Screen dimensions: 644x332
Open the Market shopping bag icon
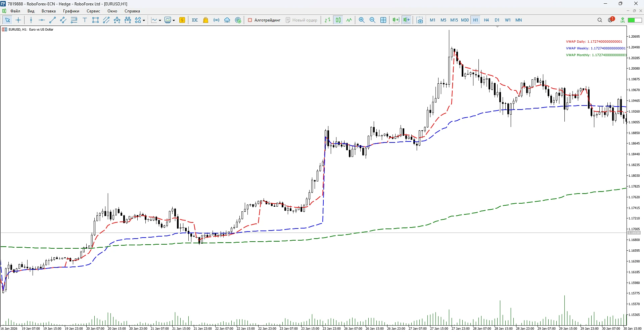click(205, 20)
